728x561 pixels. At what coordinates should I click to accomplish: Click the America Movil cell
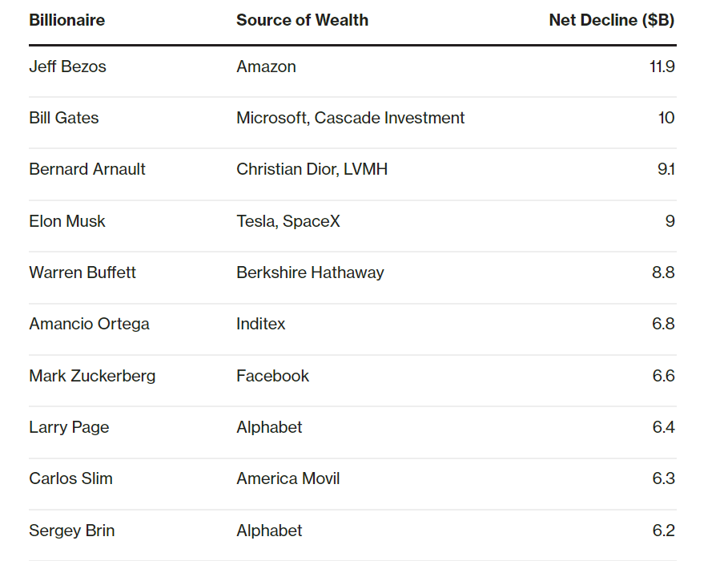click(x=288, y=479)
